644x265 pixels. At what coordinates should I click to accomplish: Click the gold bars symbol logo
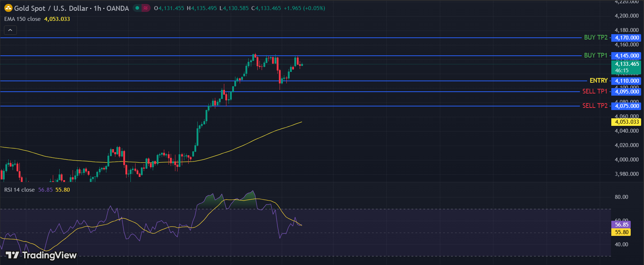(8, 8)
